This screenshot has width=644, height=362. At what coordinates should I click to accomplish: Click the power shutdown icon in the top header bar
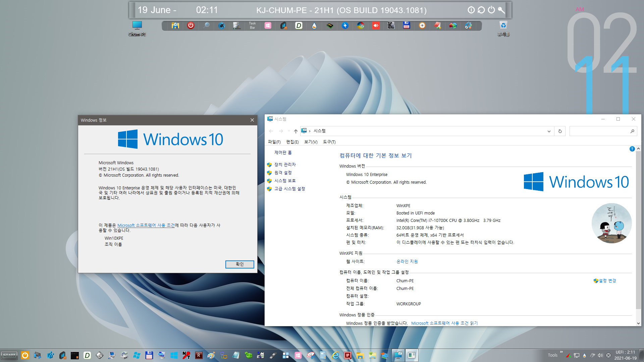coord(491,10)
